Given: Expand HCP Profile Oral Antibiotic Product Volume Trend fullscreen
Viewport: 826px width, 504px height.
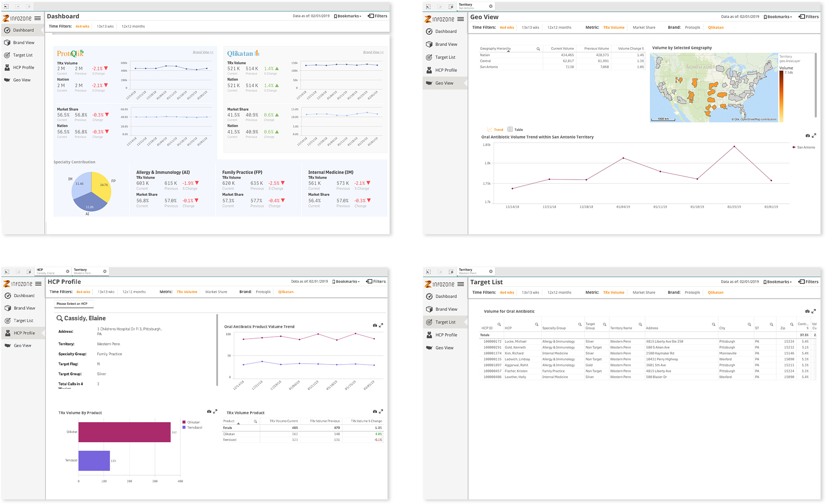Looking at the screenshot, I should [x=381, y=325].
